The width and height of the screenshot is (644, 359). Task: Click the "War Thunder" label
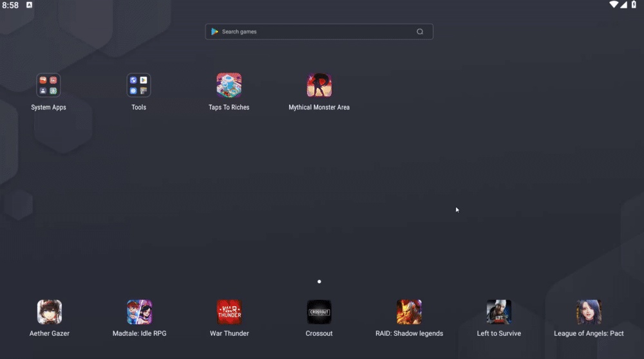point(229,333)
